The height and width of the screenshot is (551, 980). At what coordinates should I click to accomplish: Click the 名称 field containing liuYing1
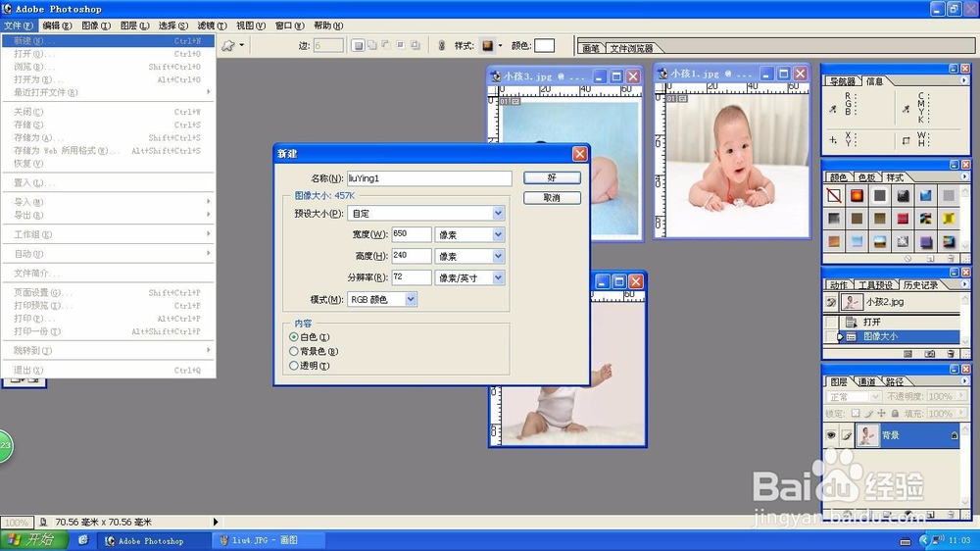[x=429, y=178]
